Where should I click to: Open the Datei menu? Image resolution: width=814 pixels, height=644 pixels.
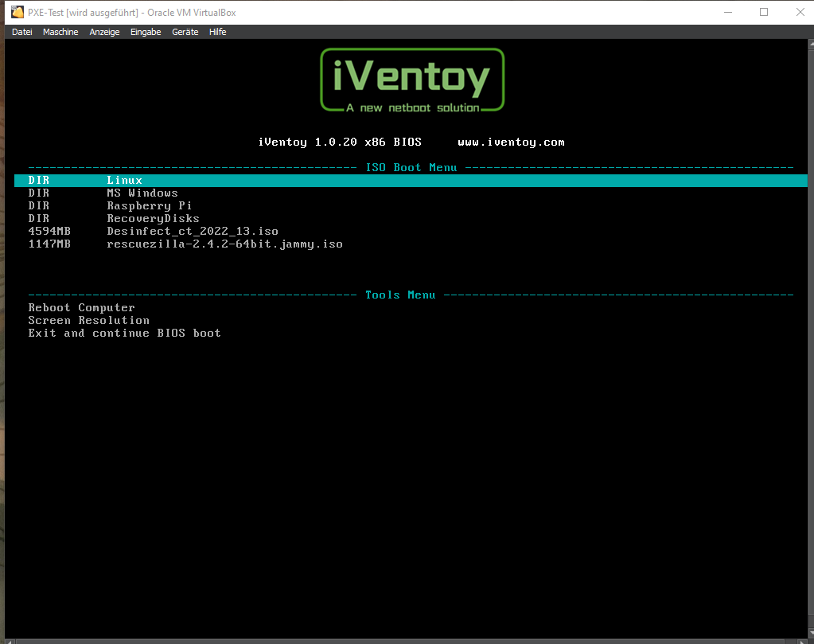pyautogui.click(x=21, y=32)
